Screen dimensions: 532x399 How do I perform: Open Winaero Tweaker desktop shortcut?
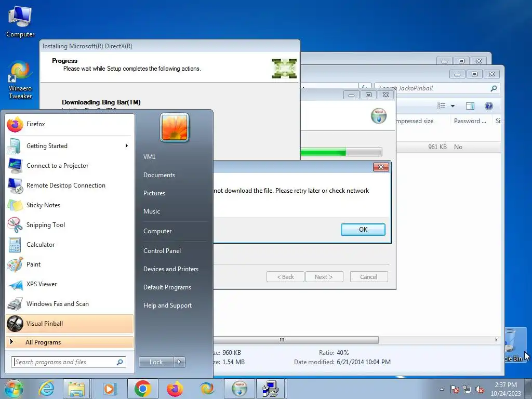(20, 80)
